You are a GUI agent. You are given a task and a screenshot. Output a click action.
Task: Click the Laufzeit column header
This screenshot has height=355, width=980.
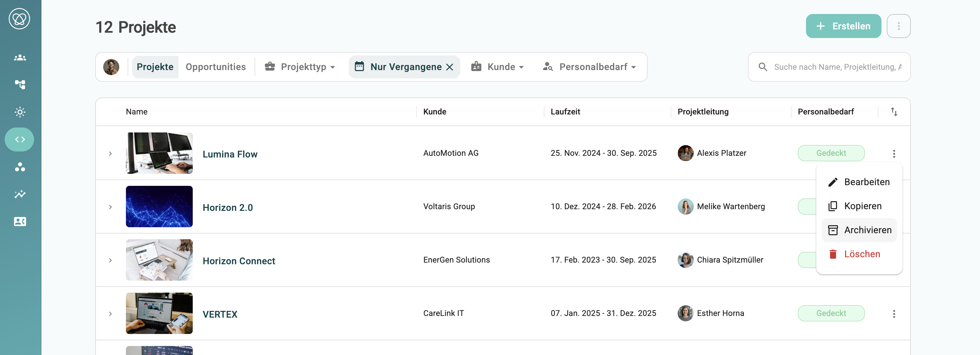tap(565, 112)
